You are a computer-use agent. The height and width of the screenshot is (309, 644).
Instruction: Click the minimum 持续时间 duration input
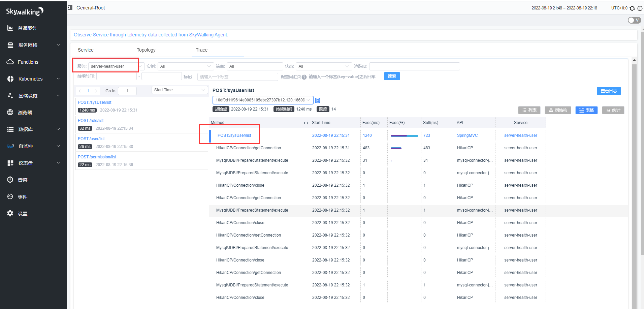(117, 76)
